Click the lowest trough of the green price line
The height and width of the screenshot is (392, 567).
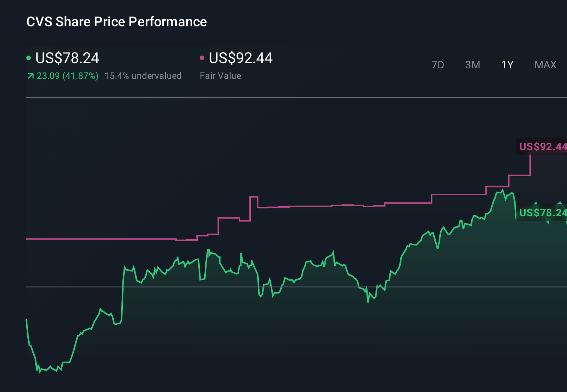tap(39, 372)
